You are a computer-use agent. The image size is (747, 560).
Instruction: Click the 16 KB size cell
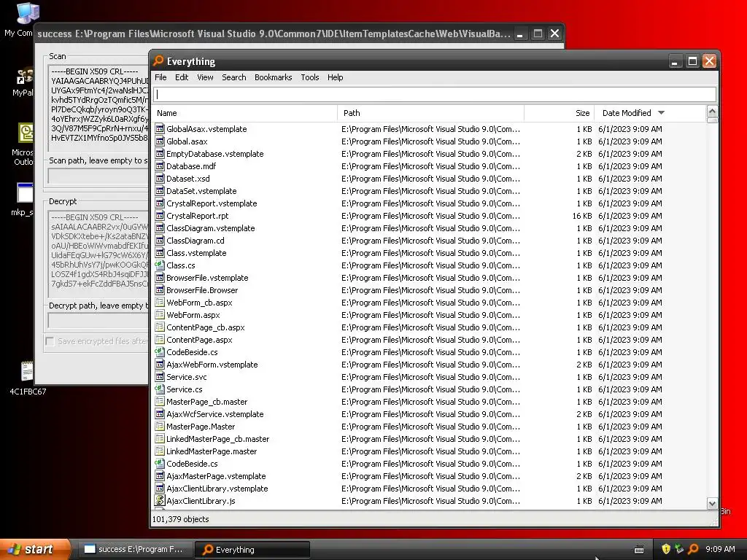click(x=581, y=216)
